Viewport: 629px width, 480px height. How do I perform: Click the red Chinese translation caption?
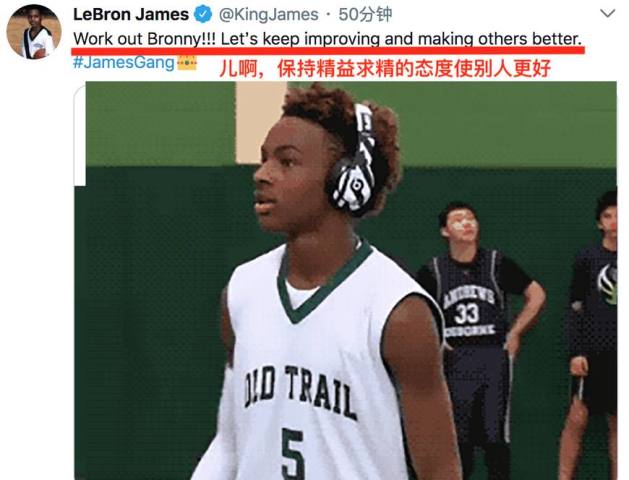pos(385,69)
